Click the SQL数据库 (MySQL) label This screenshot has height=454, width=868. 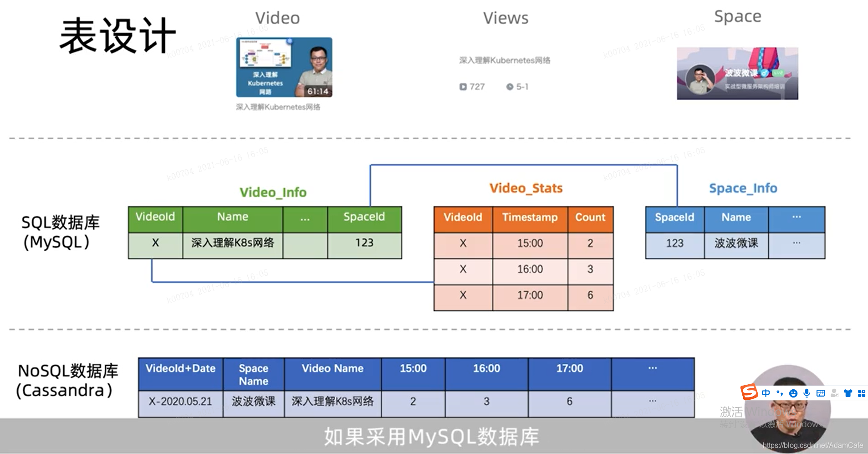pos(60,232)
